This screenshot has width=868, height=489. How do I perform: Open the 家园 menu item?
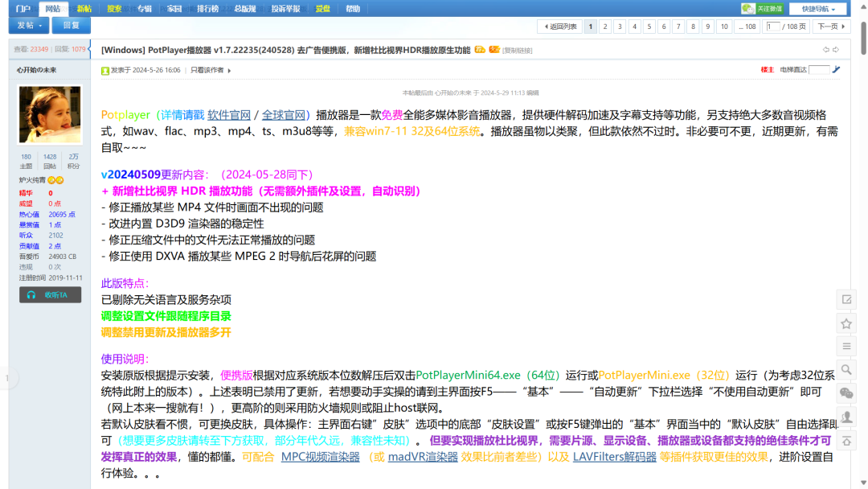tap(174, 9)
